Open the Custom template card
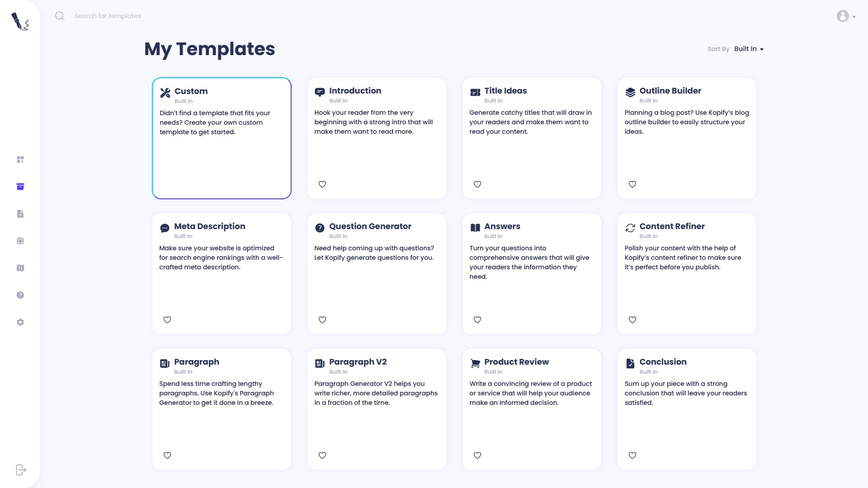 click(222, 138)
